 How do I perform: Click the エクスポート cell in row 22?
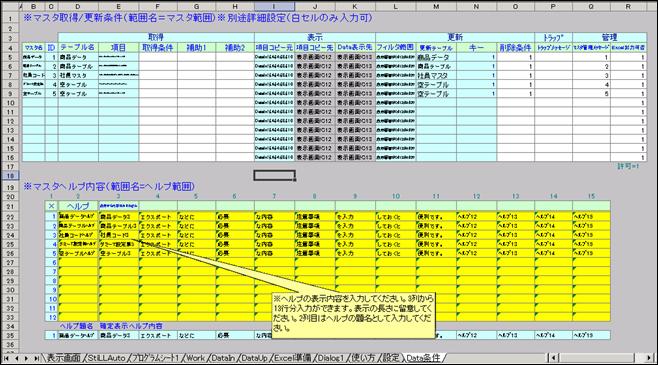(158, 217)
